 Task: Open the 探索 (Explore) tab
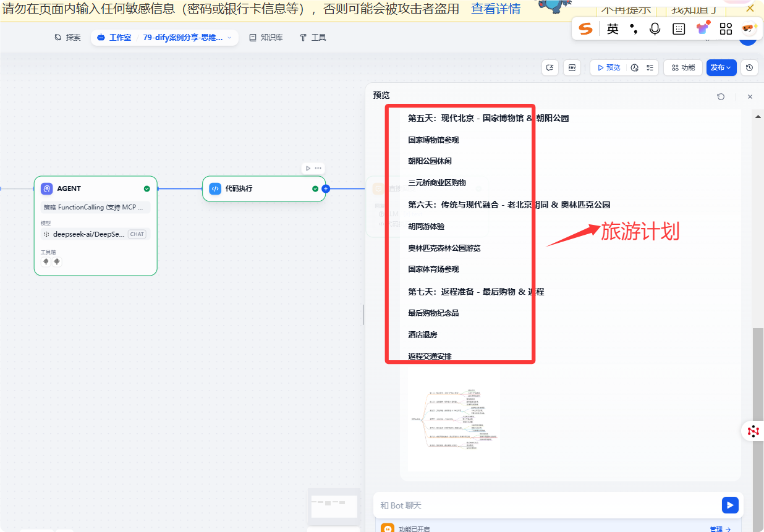[68, 38]
